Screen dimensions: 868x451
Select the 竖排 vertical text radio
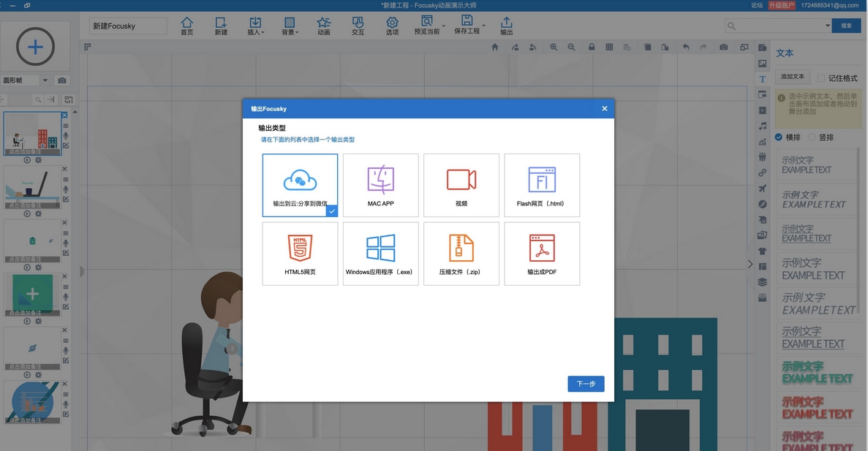[x=812, y=137]
